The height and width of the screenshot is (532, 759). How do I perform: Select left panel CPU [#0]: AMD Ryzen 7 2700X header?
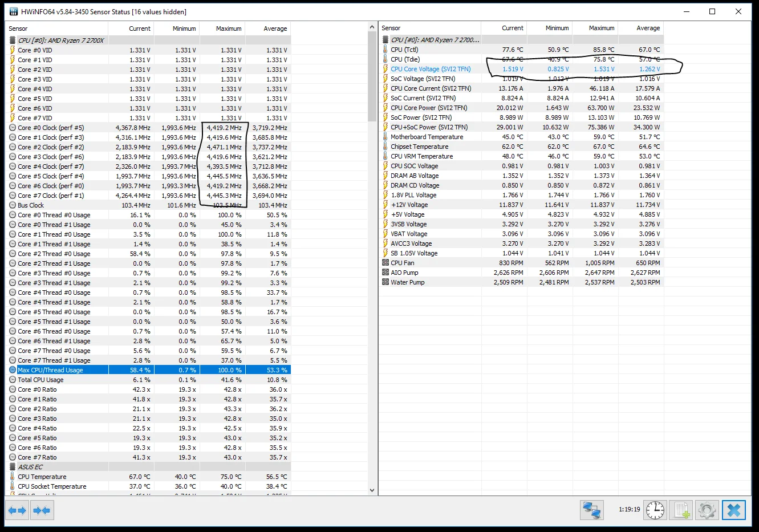click(148, 40)
